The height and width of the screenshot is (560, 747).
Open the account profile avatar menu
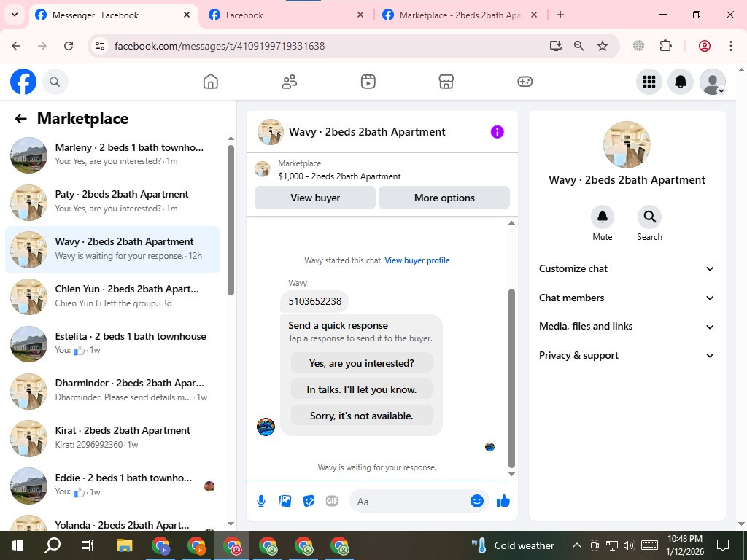[x=712, y=82]
